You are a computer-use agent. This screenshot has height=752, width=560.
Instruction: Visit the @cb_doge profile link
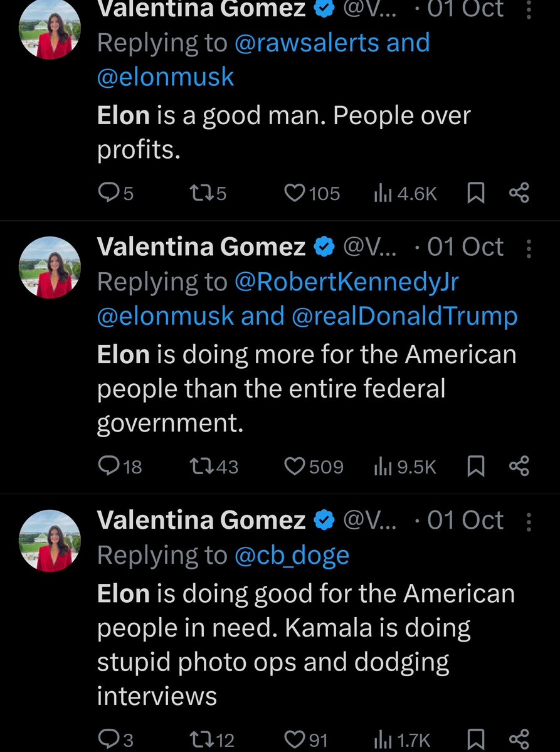292,555
